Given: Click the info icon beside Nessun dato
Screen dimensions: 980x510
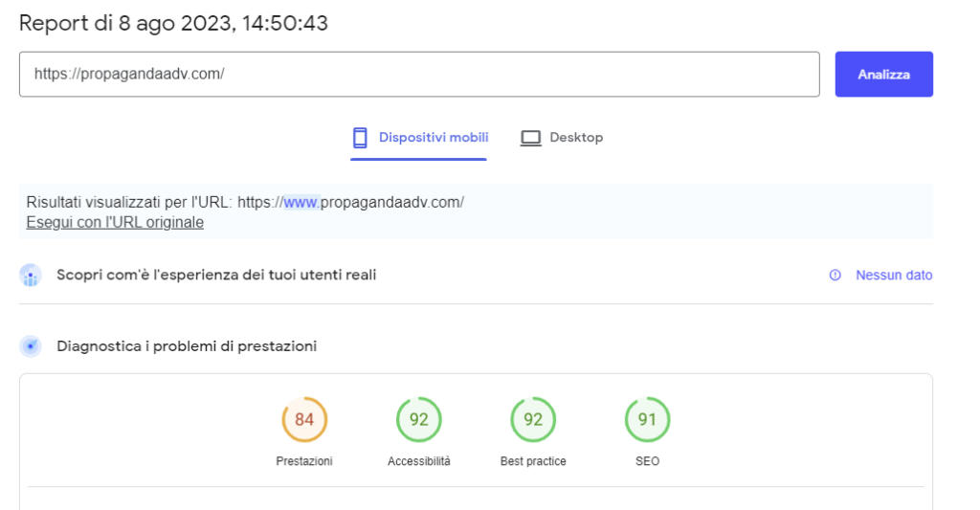Looking at the screenshot, I should click(x=835, y=275).
